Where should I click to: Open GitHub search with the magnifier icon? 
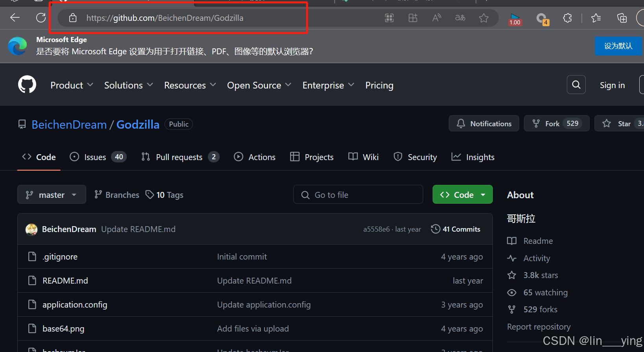click(576, 85)
